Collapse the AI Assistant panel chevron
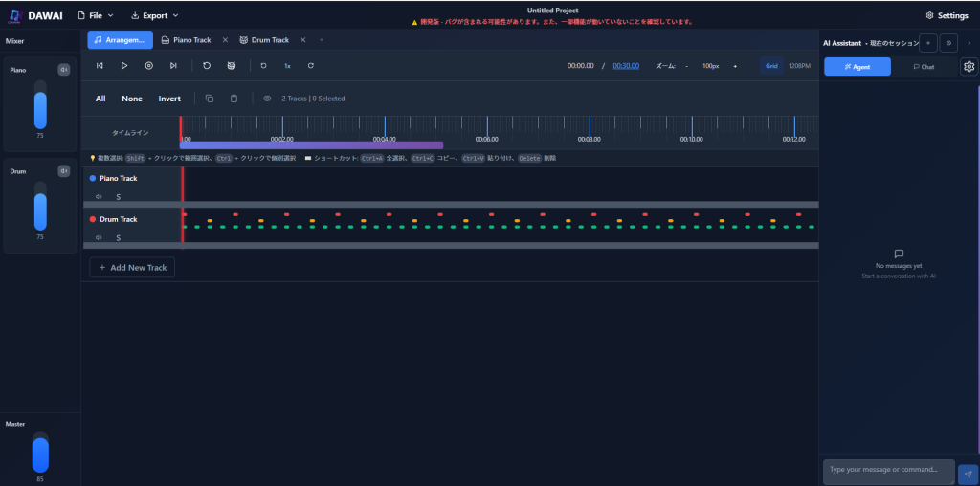This screenshot has height=486, width=980. (969, 43)
